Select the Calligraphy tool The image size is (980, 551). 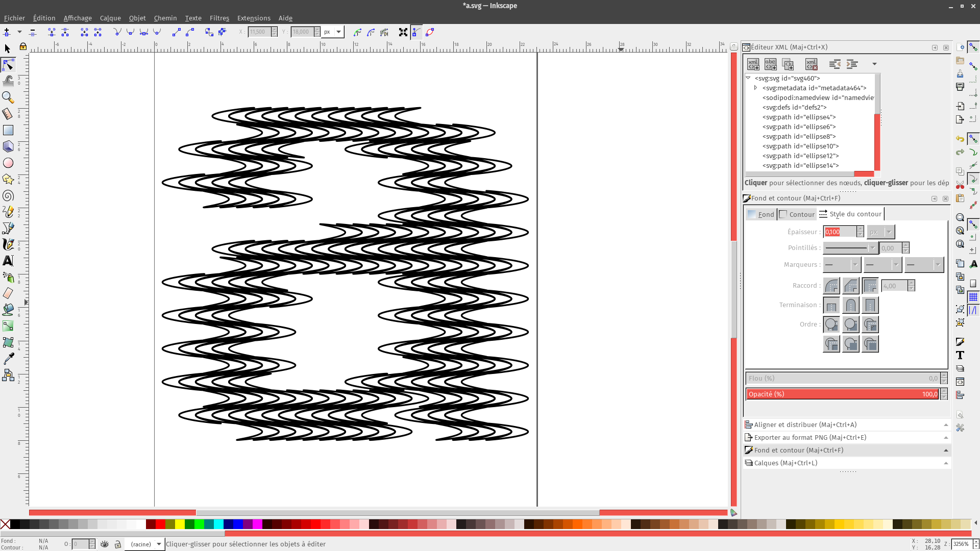[x=8, y=244]
